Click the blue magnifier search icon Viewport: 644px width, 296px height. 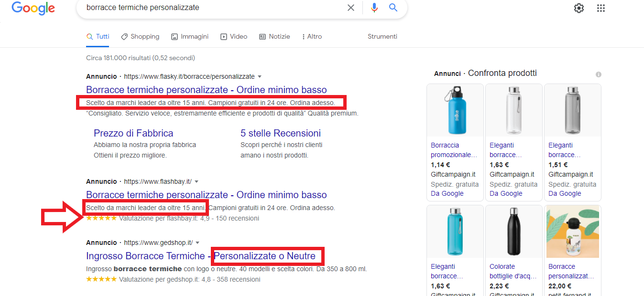point(393,8)
